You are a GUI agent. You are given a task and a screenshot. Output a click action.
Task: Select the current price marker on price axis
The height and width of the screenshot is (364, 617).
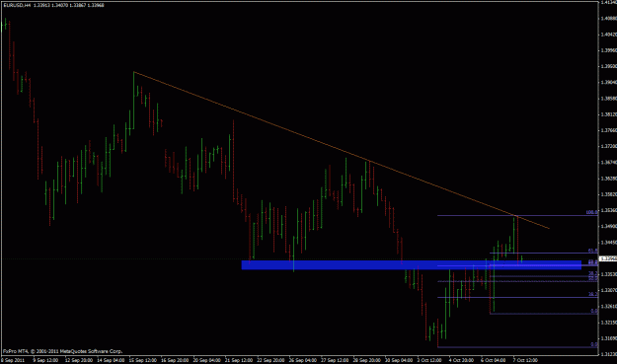click(607, 258)
